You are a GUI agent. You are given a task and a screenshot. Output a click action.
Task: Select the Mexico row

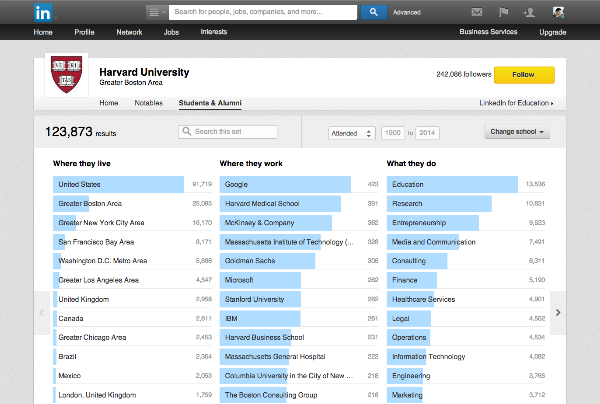click(x=132, y=376)
